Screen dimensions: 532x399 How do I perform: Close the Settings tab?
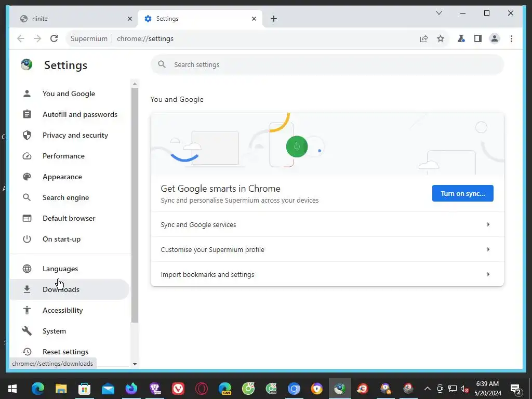coord(254,19)
